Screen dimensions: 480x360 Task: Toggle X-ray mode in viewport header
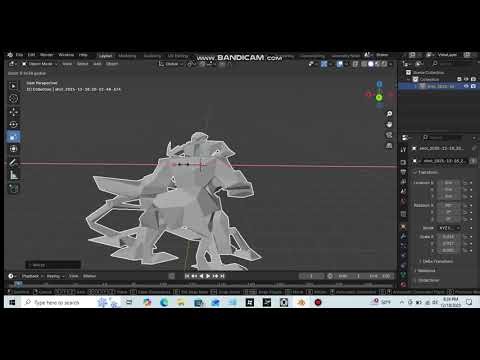(x=355, y=64)
